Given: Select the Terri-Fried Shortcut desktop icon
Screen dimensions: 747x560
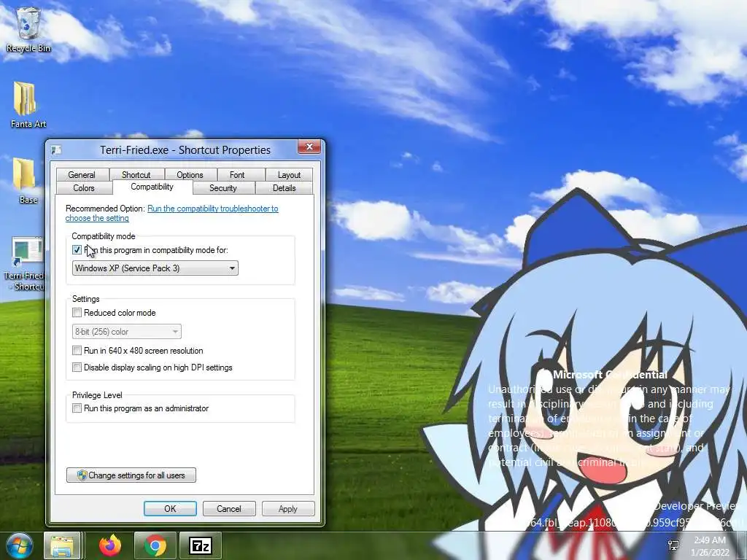Looking at the screenshot, I should 25,262.
